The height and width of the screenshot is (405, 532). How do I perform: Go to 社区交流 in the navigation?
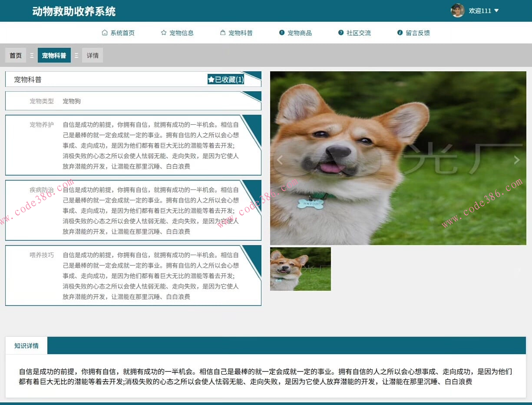click(x=358, y=33)
